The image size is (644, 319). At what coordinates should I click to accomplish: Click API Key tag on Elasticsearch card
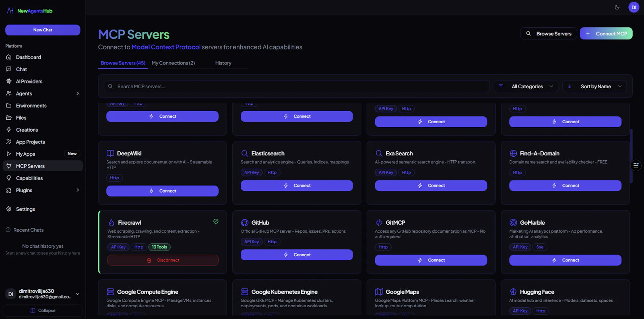pos(252,172)
